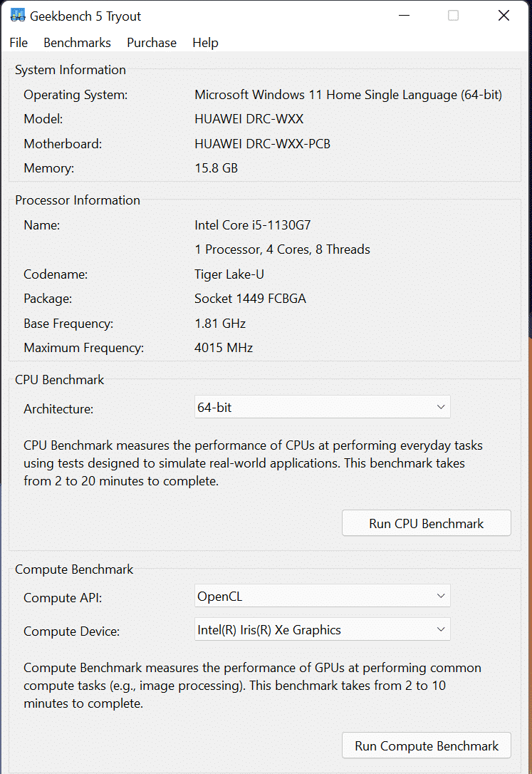Viewport: 532px width, 774px height.
Task: Open the Help menu
Action: click(205, 43)
